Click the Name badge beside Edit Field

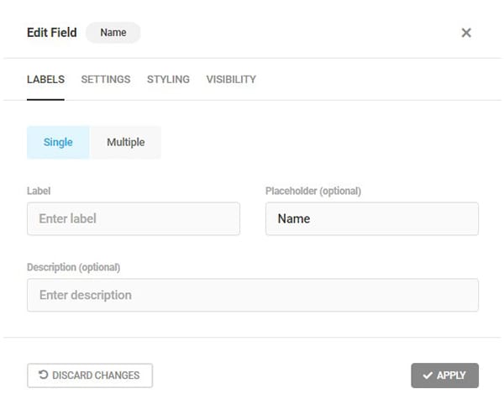113,33
